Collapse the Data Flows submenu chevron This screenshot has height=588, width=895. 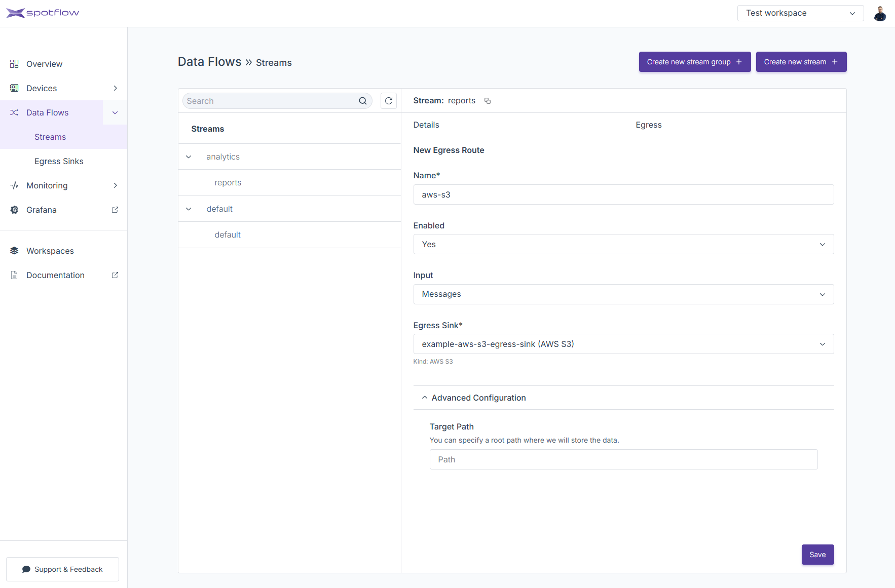pyautogui.click(x=115, y=112)
